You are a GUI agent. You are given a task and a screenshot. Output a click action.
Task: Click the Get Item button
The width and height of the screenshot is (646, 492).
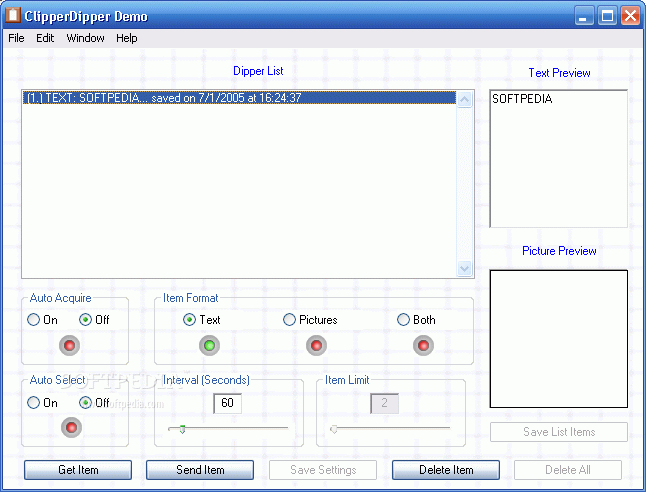pos(78,470)
